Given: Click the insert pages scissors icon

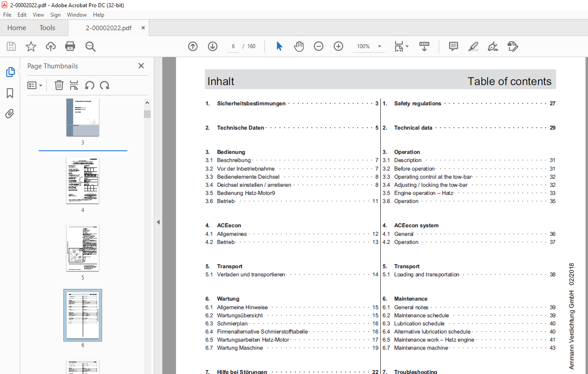Looking at the screenshot, I should pos(74,85).
